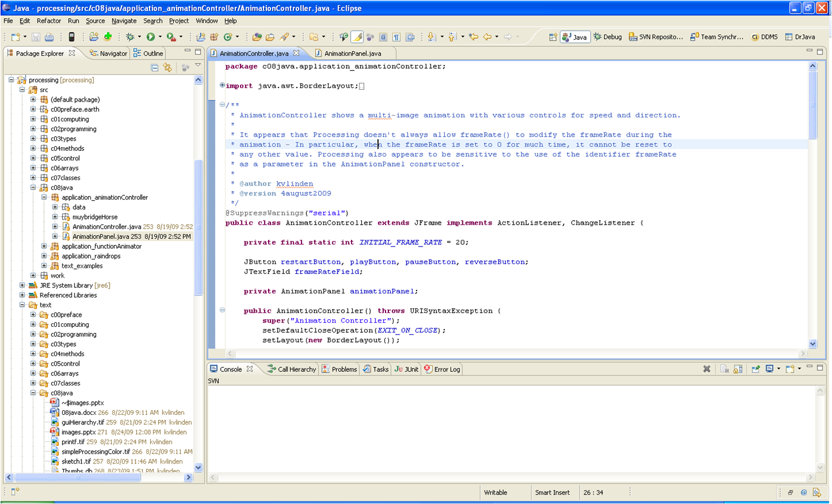This screenshot has height=504, width=832.
Task: Expand the c07classes tree node
Action: point(33,178)
